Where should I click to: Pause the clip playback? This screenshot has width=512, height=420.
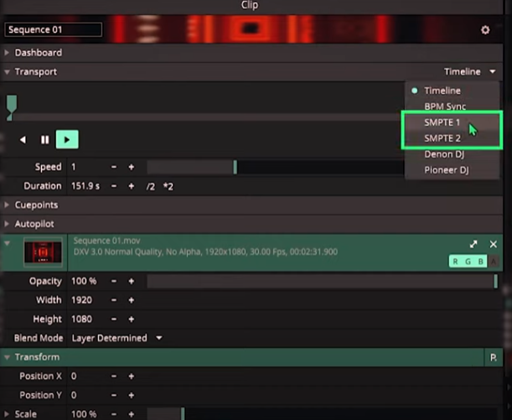(45, 140)
